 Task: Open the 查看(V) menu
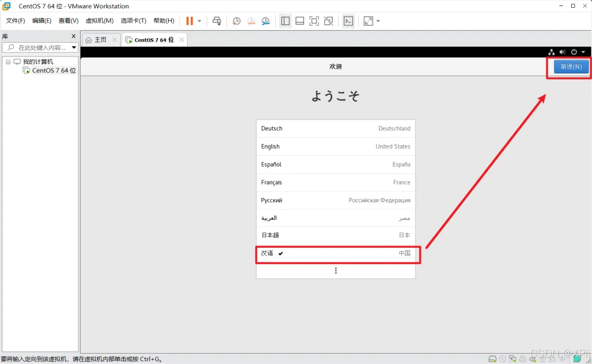[69, 21]
